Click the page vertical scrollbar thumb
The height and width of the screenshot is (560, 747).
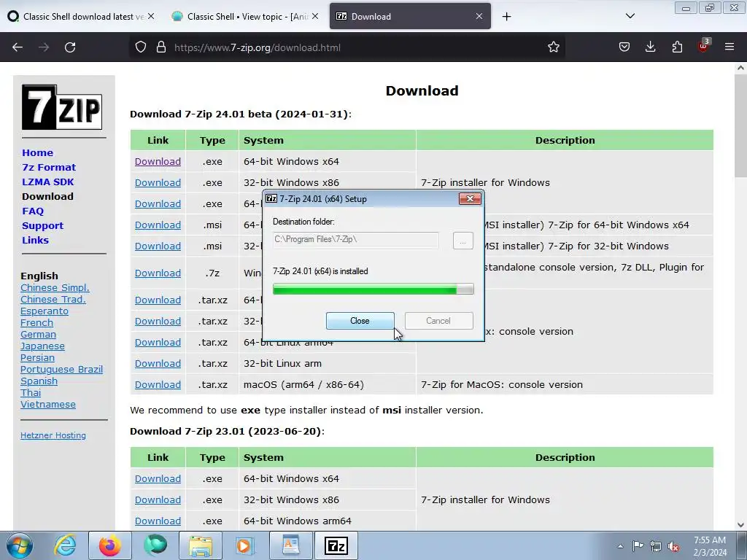click(740, 126)
